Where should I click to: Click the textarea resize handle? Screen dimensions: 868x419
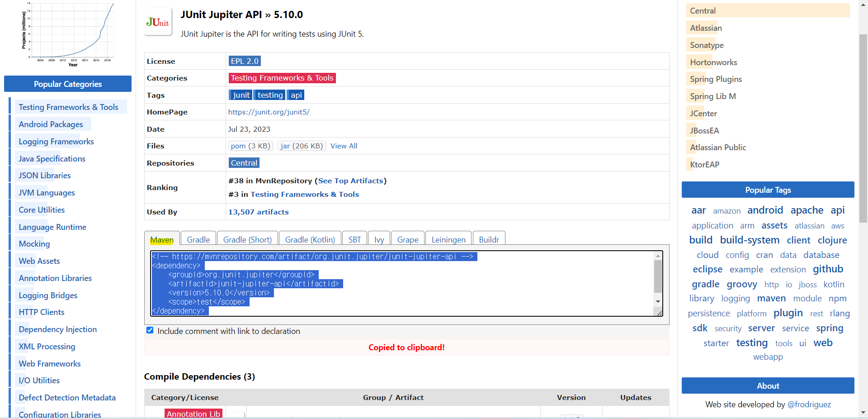[x=660, y=313]
